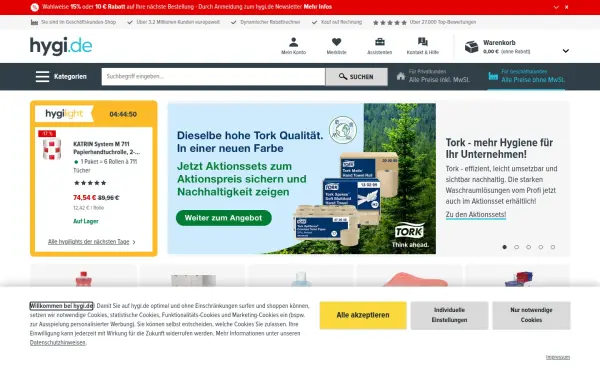This screenshot has height=375, width=600.
Task: Click the Dynamischer Rabattrechner text
Action: click(x=270, y=22)
